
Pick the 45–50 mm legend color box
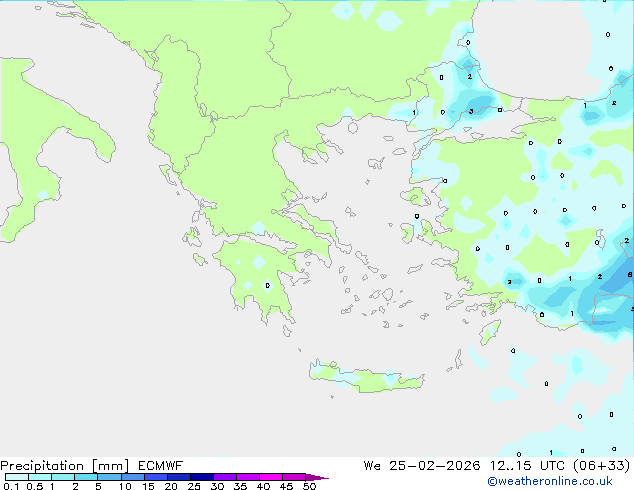(x=294, y=477)
